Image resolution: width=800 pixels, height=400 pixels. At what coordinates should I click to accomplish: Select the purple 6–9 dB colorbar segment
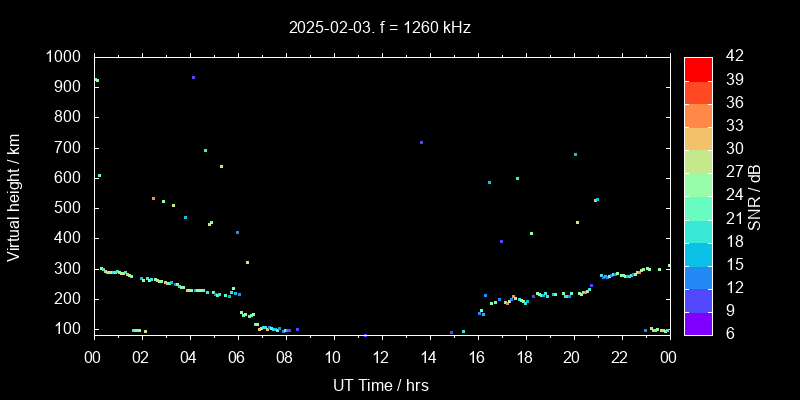(698, 321)
